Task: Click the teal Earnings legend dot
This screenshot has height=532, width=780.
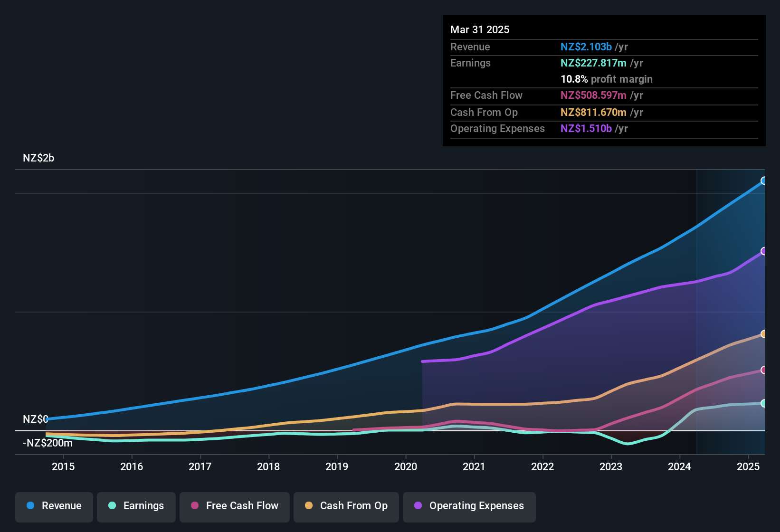Action: tap(112, 506)
